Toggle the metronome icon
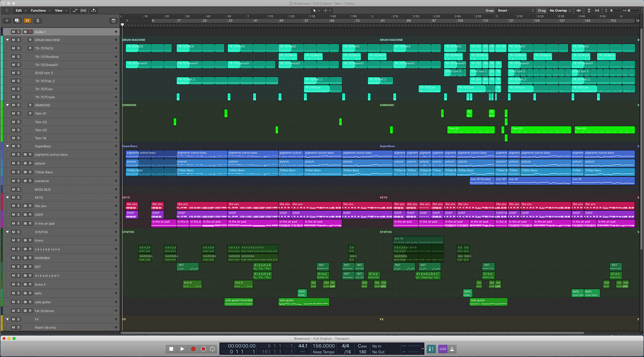 click(452, 349)
